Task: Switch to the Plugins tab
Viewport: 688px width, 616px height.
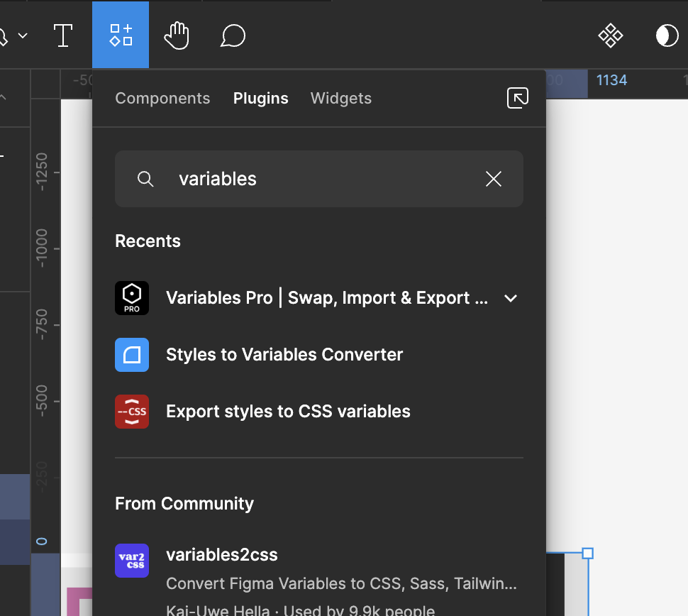Action: coord(260,99)
